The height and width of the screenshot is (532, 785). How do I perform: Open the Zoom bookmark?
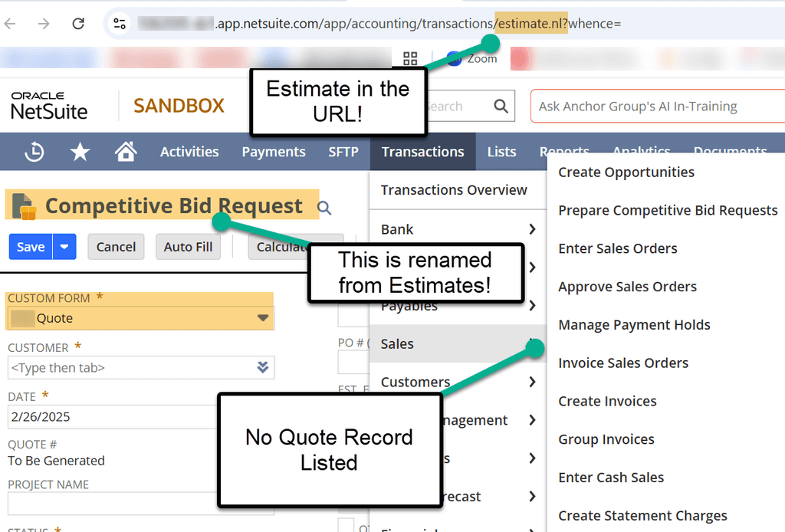[472, 58]
